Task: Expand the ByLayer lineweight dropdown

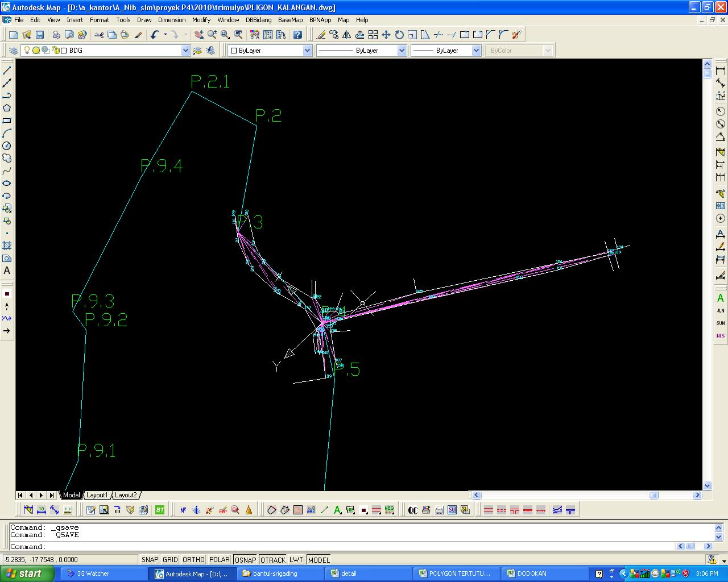Action: (476, 51)
